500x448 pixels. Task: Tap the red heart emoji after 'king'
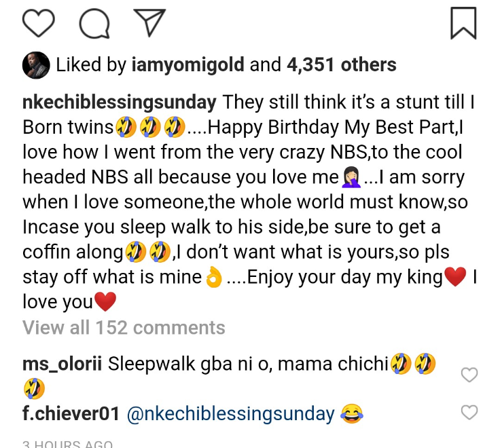click(x=454, y=278)
